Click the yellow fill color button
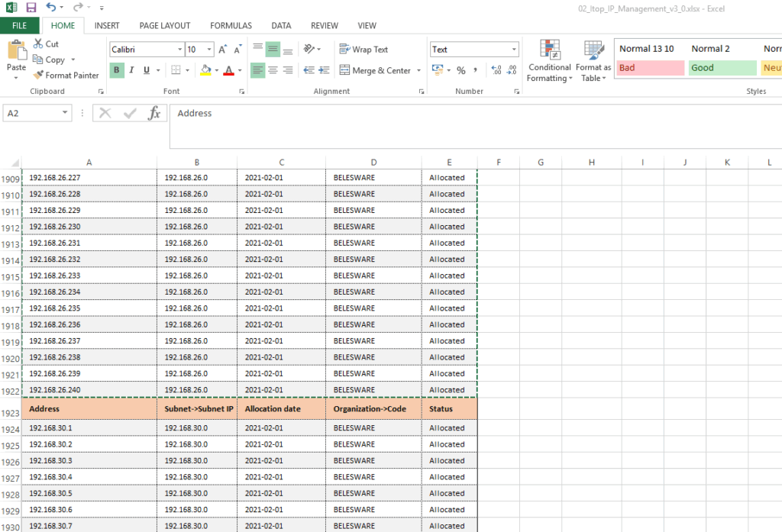The width and height of the screenshot is (782, 532). click(205, 70)
